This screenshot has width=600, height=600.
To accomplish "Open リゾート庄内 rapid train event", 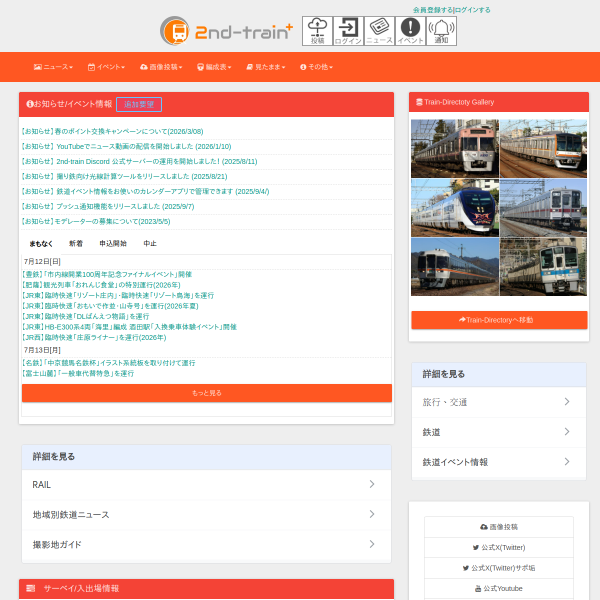I will [118, 295].
